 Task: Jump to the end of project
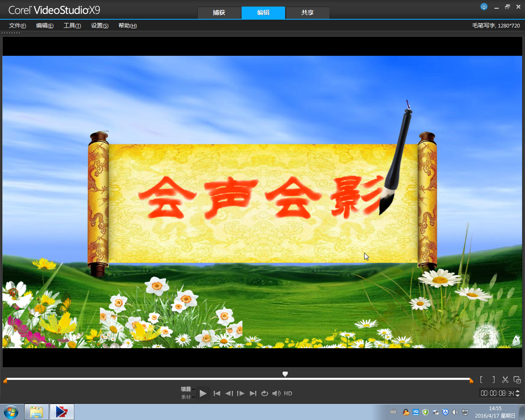(x=253, y=393)
